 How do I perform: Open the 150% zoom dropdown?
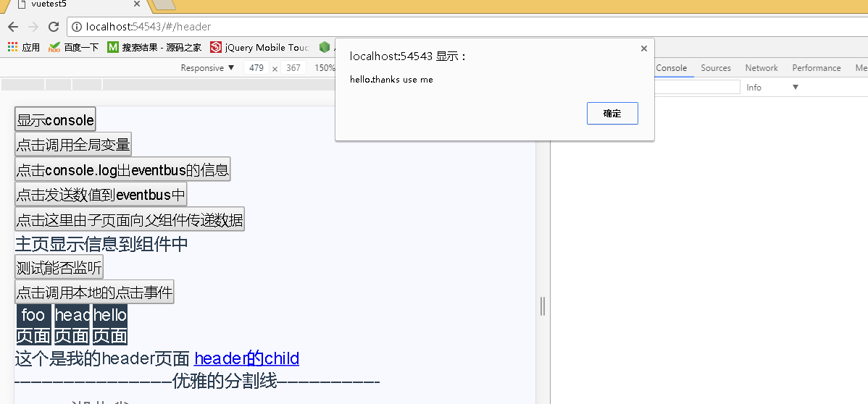point(325,68)
